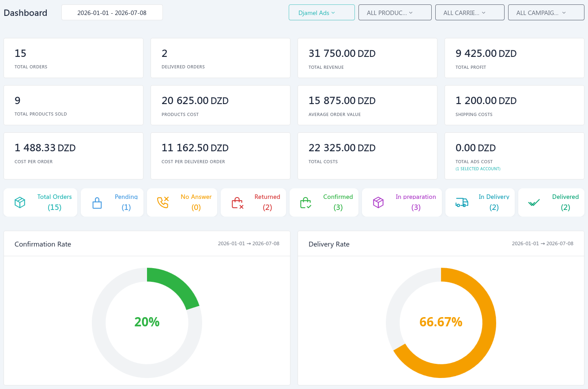This screenshot has width=588, height=389.
Task: Click the Total Profit stat card
Action: pos(514,58)
